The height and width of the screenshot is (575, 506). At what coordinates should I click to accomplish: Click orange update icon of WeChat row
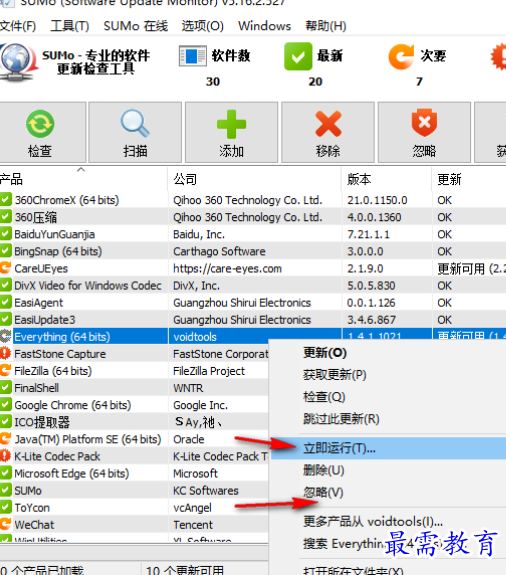click(6, 524)
